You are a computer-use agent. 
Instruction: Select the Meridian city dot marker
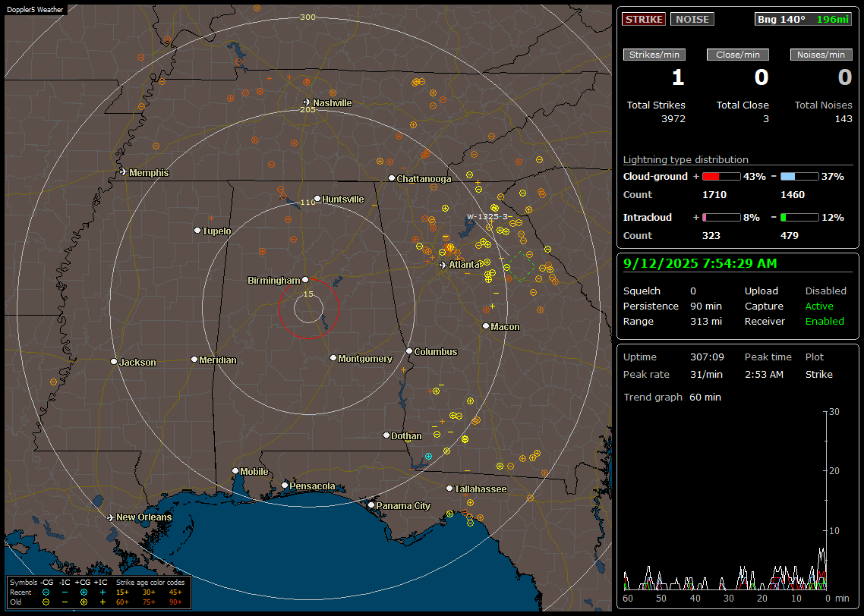pyautogui.click(x=194, y=360)
